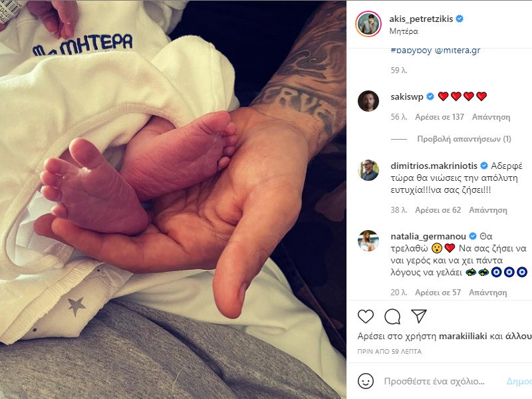Open natalia_germanou commenter avatar

click(368, 241)
